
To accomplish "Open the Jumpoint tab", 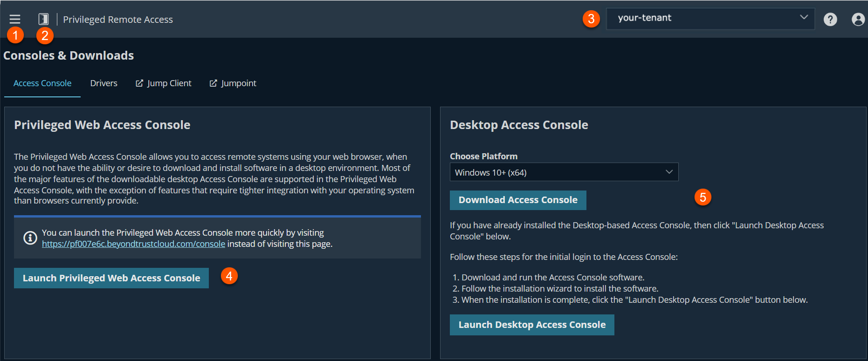I will [233, 83].
